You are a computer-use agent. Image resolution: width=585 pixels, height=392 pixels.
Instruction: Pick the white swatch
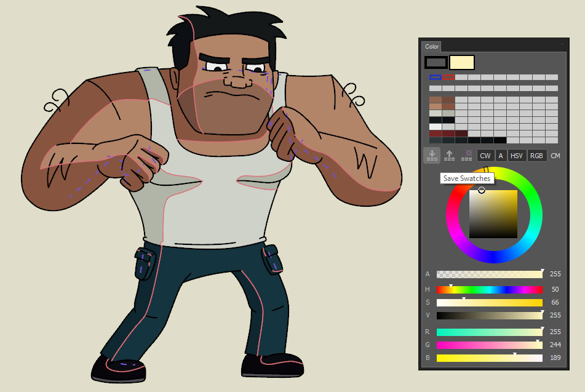[x=436, y=127]
